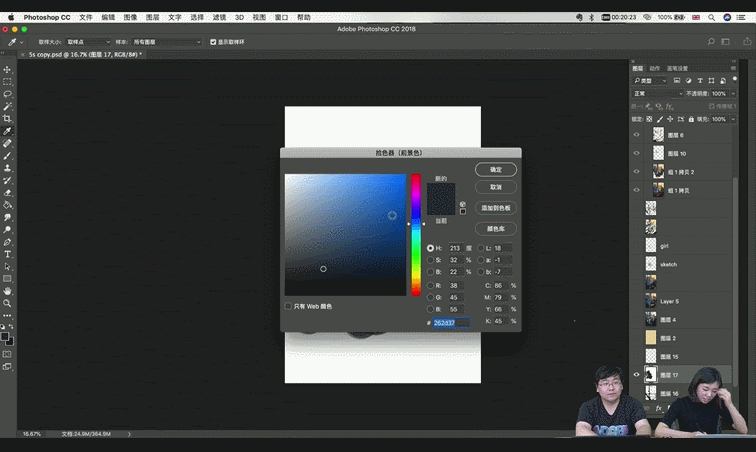Expand the 不透明度 opacity arrow
This screenshot has height=452, width=756.
[x=733, y=94]
